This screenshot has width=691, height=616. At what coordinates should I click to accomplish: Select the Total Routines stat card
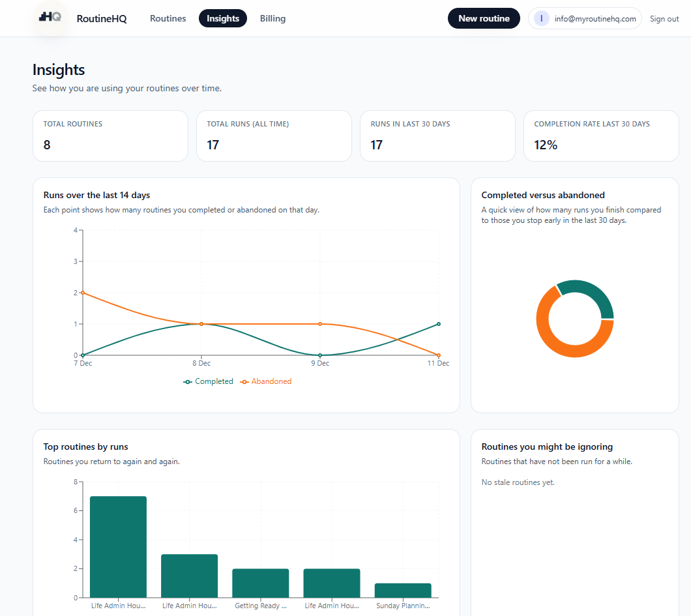(110, 136)
